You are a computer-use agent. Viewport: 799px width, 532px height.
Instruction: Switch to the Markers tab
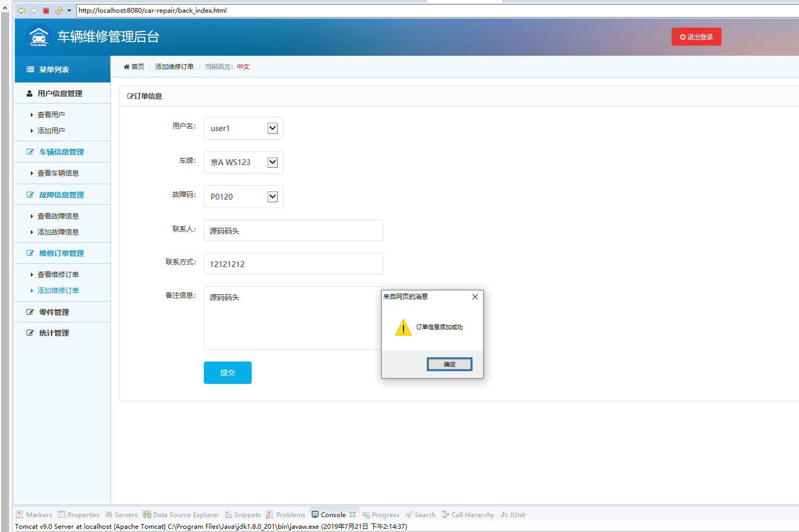(x=34, y=514)
